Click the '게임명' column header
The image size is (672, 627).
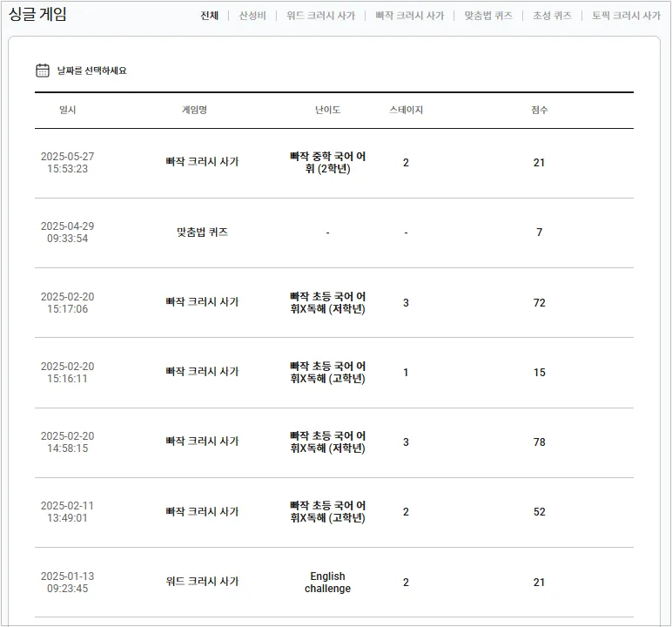(x=194, y=111)
